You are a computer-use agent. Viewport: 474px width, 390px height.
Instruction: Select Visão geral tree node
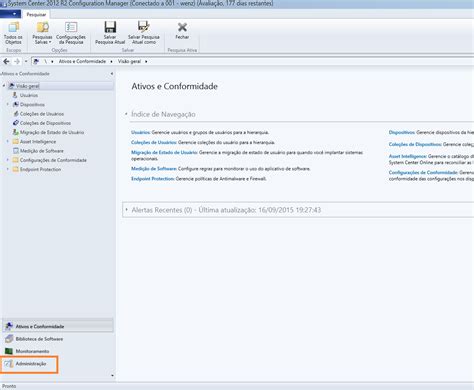(28, 86)
